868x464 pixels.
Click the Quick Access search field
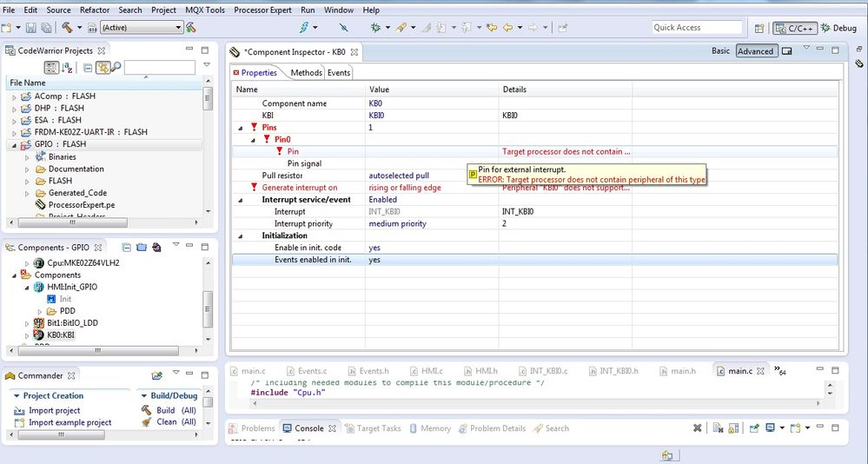pos(696,27)
